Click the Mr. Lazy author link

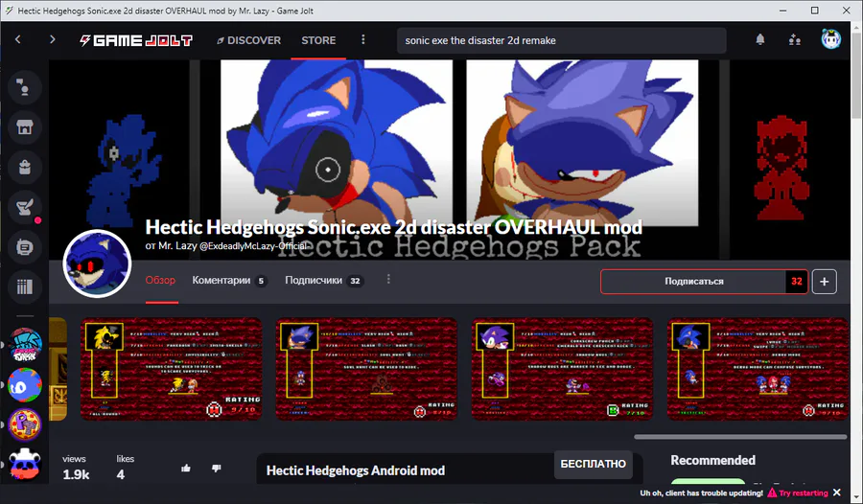coord(177,245)
